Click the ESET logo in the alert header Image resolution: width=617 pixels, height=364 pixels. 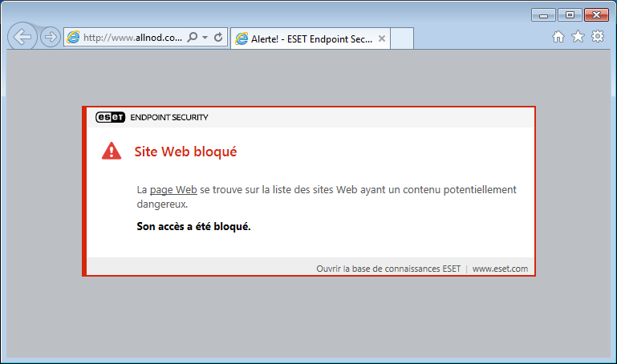110,117
